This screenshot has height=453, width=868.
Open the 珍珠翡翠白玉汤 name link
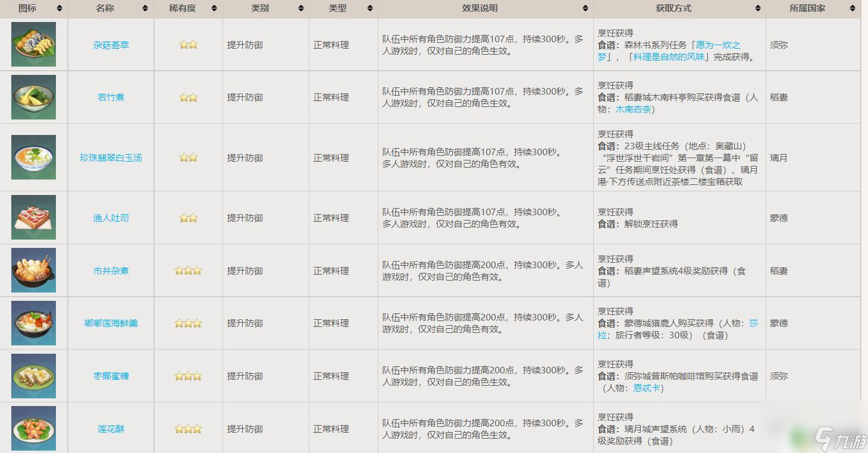[111, 158]
